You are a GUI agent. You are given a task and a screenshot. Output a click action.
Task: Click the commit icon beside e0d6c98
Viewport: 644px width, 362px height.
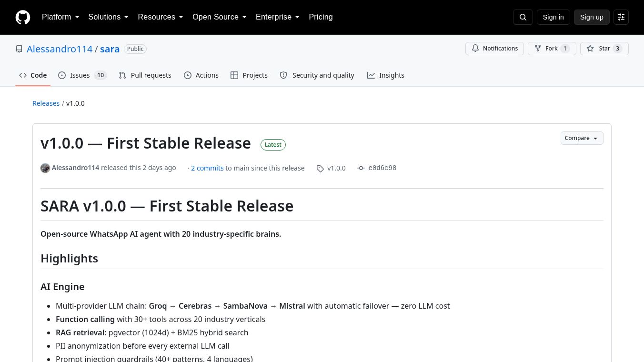361,168
